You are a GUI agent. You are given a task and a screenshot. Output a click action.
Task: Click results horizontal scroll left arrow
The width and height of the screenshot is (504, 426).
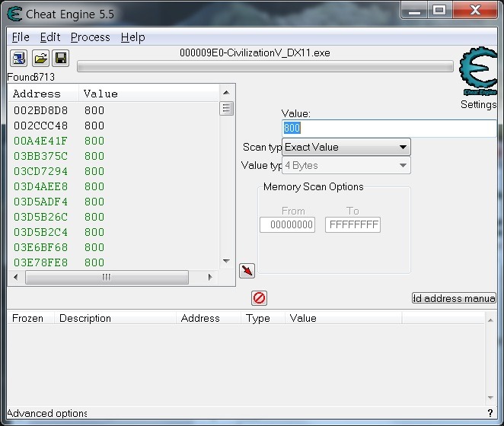click(x=16, y=277)
